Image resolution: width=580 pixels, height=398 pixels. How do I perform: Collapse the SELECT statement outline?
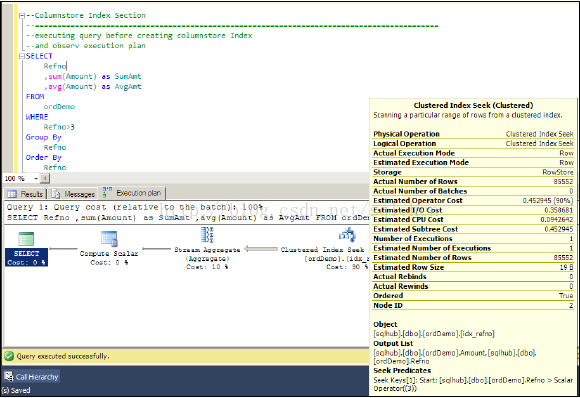22,56
